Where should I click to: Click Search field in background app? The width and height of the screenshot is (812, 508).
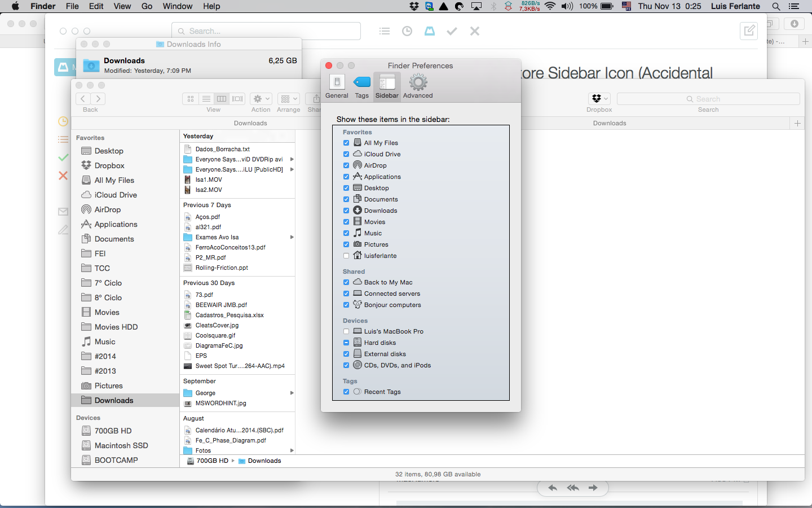266,31
